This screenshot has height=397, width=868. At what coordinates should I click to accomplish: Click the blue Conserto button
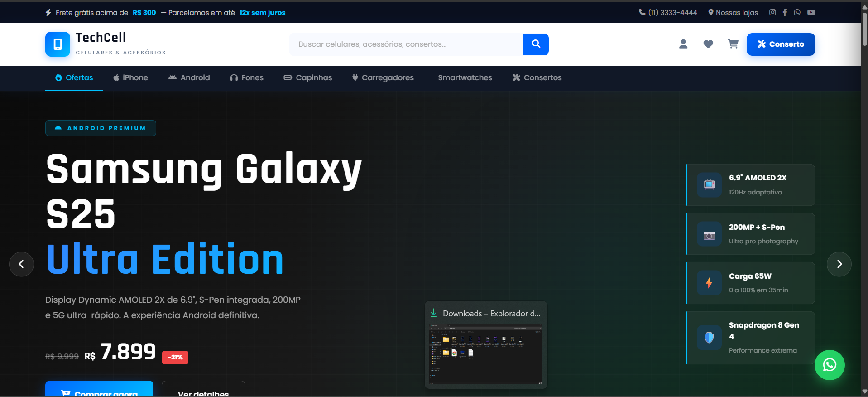point(781,44)
